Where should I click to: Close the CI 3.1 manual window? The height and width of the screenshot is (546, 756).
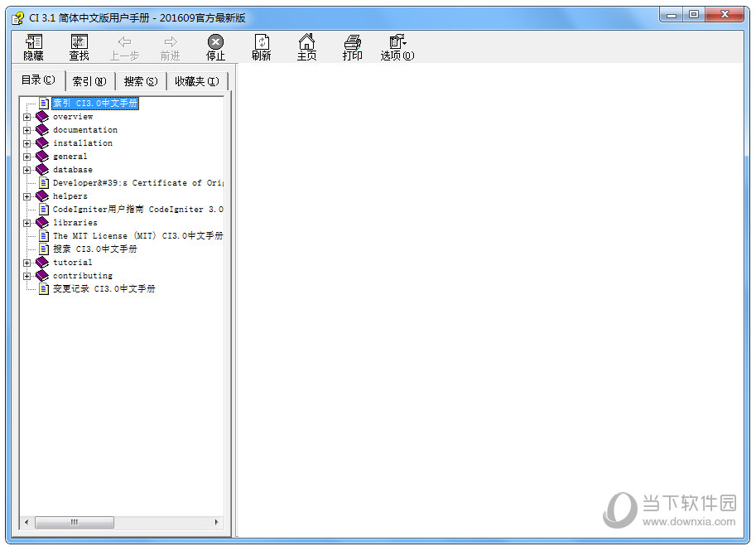pyautogui.click(x=725, y=15)
